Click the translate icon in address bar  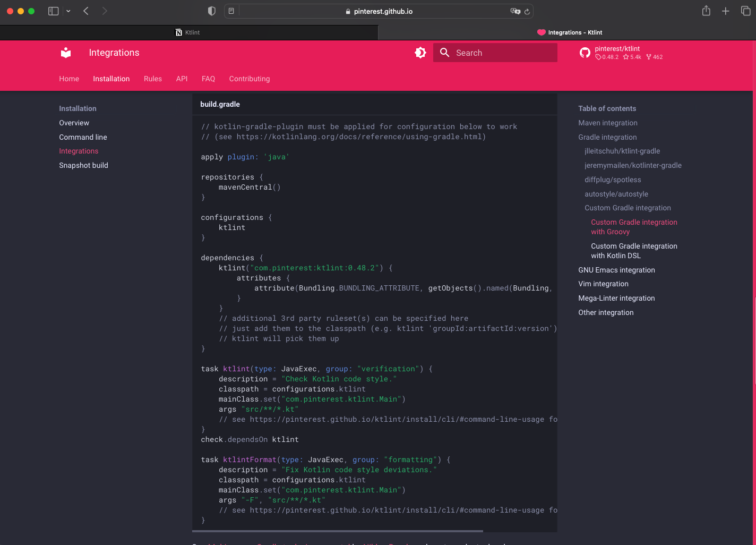[515, 11]
